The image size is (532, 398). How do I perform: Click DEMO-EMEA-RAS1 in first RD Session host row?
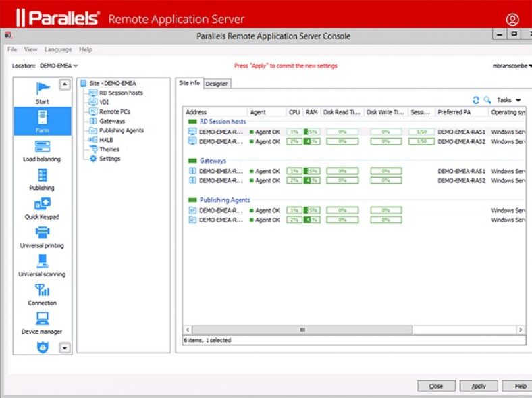(x=461, y=132)
